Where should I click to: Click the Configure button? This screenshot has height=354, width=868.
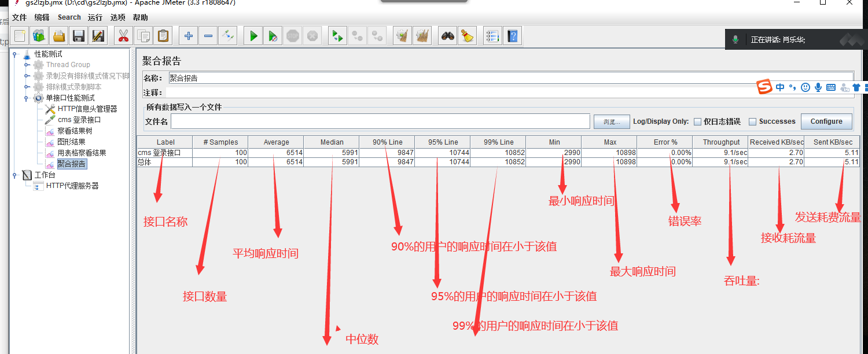826,121
